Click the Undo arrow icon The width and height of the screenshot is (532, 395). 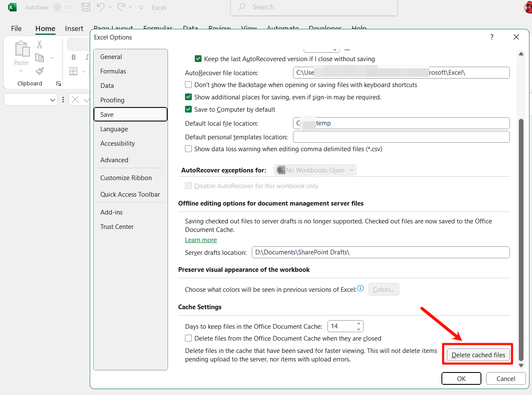[x=100, y=7]
